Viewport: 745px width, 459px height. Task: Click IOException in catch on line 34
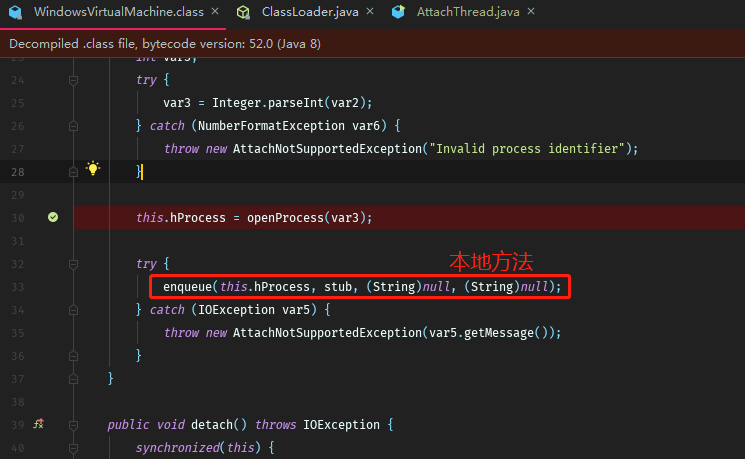point(236,310)
